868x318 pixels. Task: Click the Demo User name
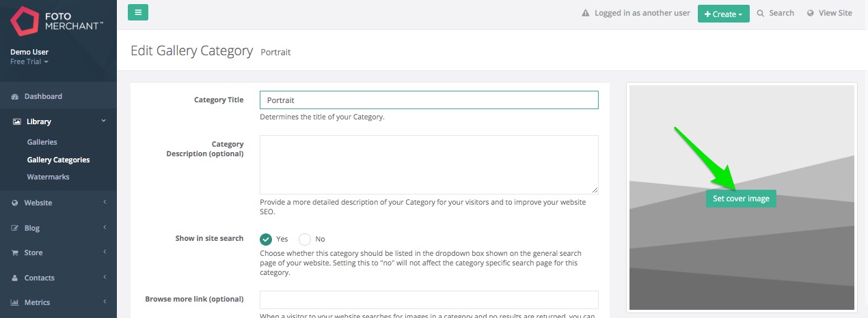29,53
